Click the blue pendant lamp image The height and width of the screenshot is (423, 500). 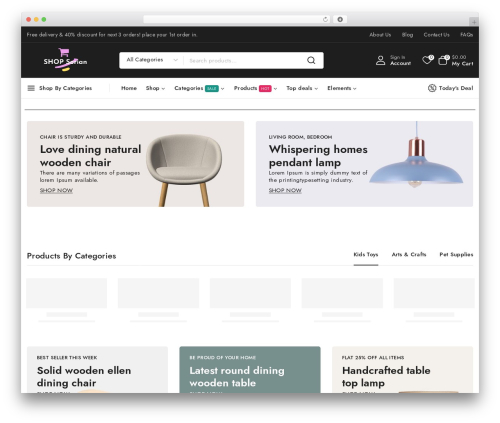[x=416, y=155]
